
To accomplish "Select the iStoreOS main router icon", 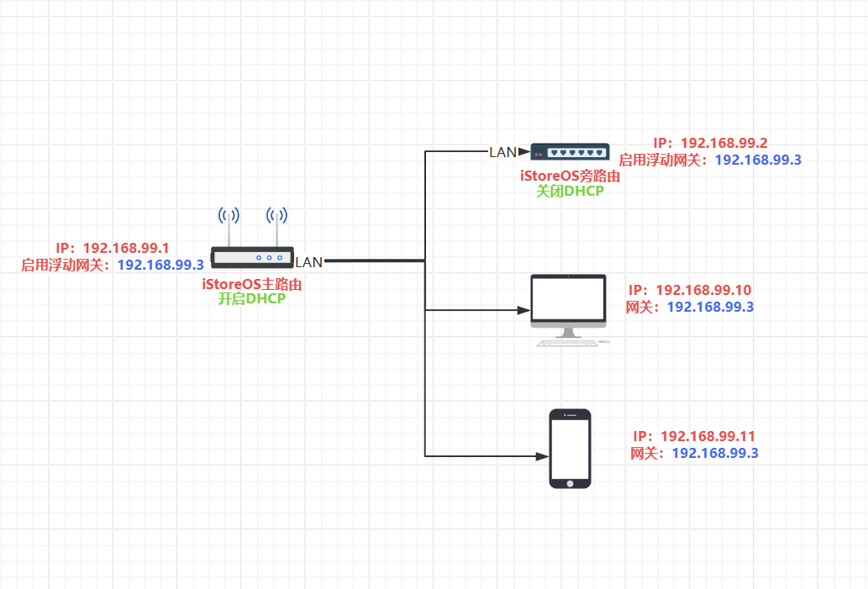I will point(252,257).
